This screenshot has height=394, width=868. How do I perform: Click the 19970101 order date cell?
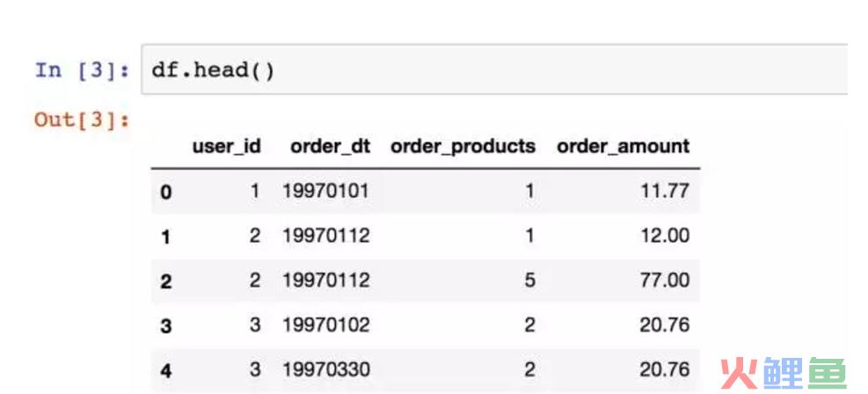tap(326, 191)
